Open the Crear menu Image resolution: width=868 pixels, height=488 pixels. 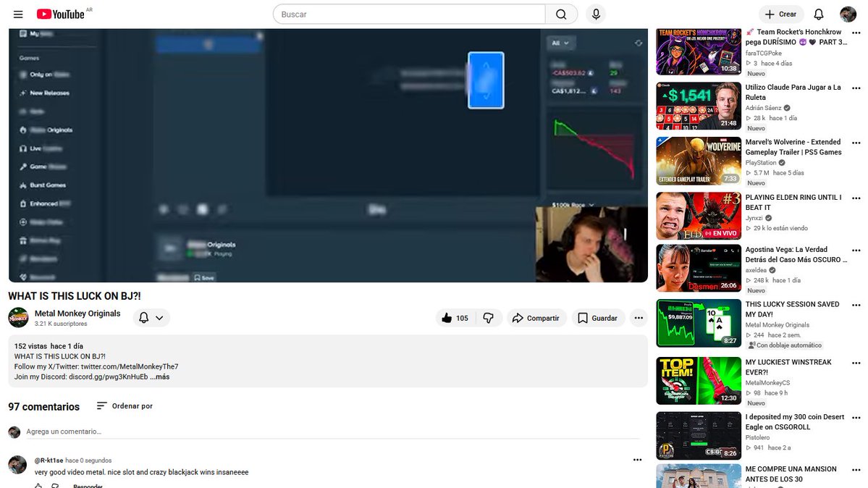(781, 14)
